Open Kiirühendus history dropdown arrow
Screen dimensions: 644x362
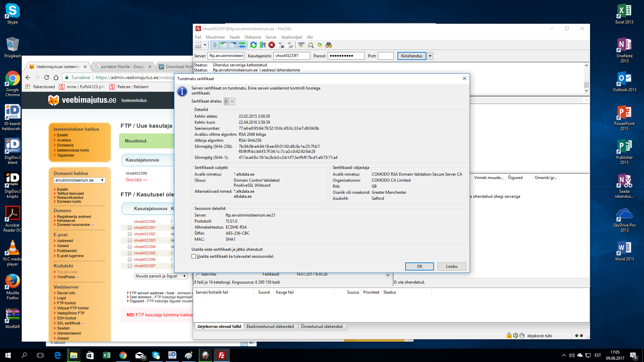(x=430, y=56)
